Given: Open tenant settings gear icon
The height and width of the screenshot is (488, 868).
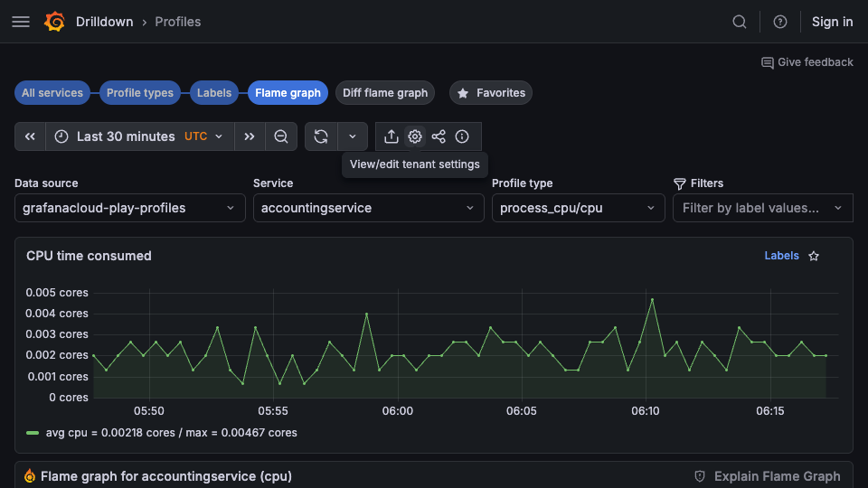Looking at the screenshot, I should coord(415,136).
